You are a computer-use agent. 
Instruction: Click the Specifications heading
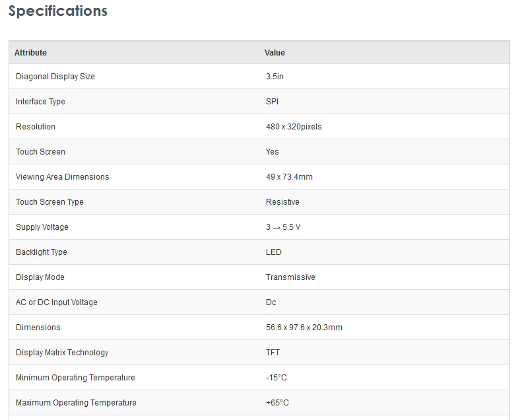coord(58,11)
